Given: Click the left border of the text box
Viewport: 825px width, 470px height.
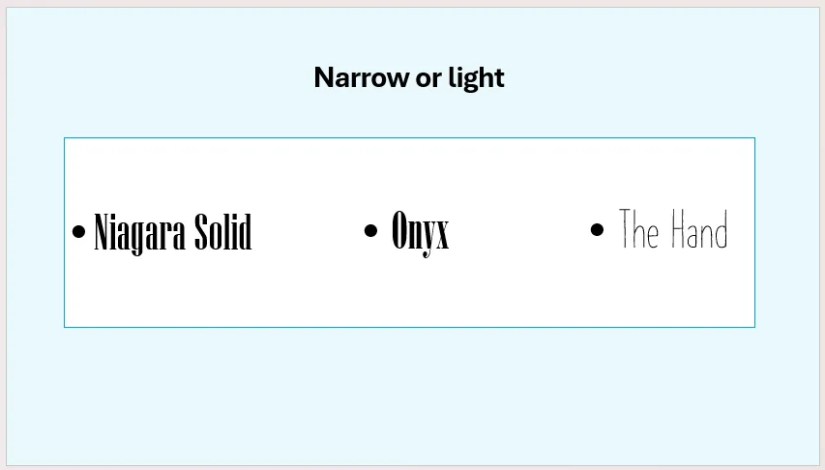Looking at the screenshot, I should 65,232.
